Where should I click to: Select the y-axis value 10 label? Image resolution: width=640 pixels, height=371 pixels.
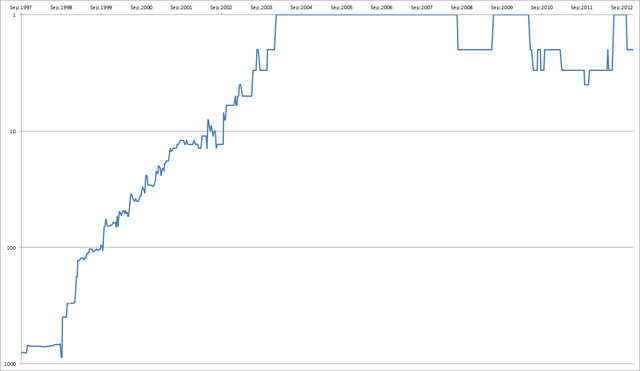[x=13, y=131]
